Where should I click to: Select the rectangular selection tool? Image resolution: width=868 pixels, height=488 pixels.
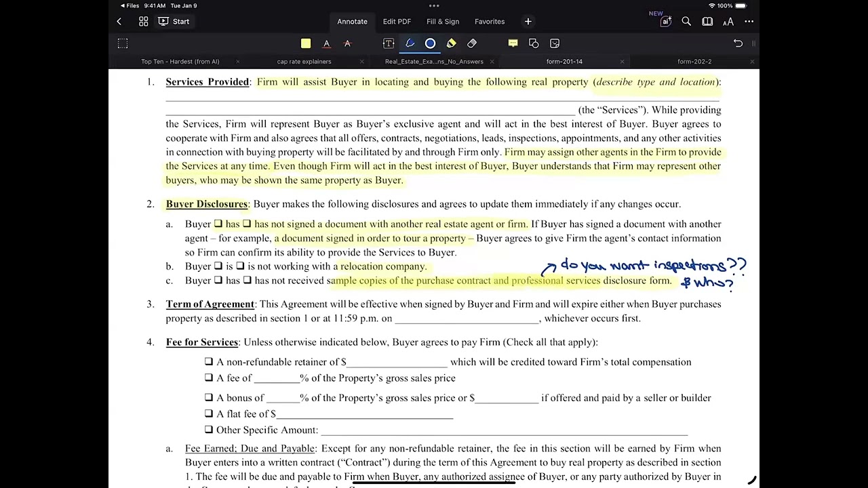123,43
